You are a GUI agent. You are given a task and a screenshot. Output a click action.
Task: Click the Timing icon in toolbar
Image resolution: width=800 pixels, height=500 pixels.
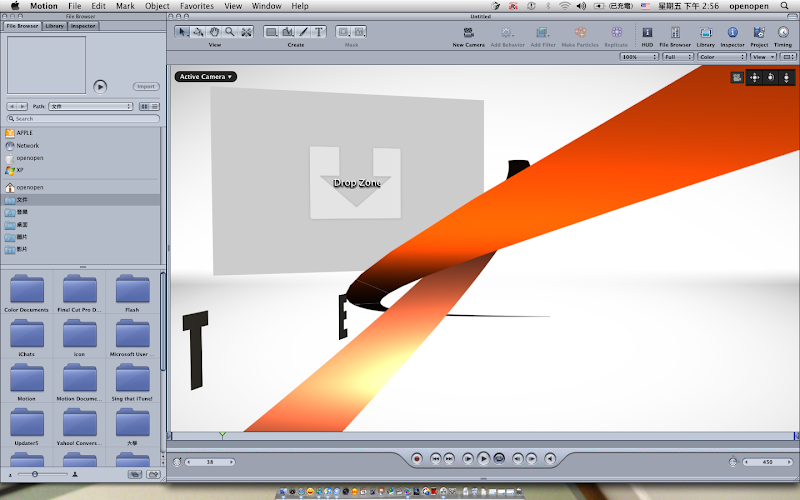[783, 33]
